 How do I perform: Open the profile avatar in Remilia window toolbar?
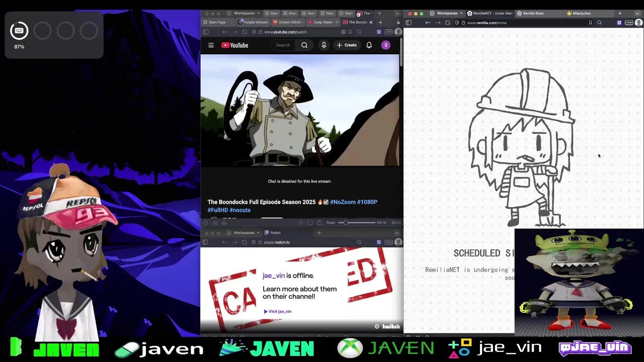coord(639,23)
